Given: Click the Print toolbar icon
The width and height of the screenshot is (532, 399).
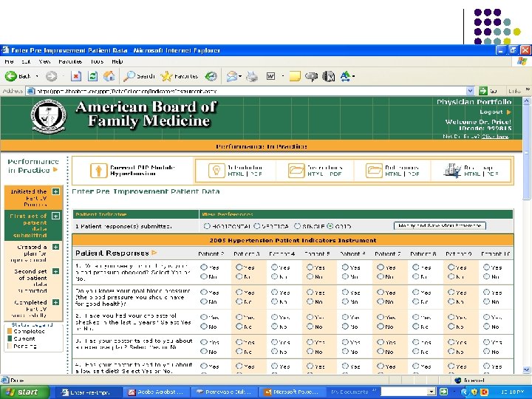Looking at the screenshot, I should pyautogui.click(x=252, y=76).
